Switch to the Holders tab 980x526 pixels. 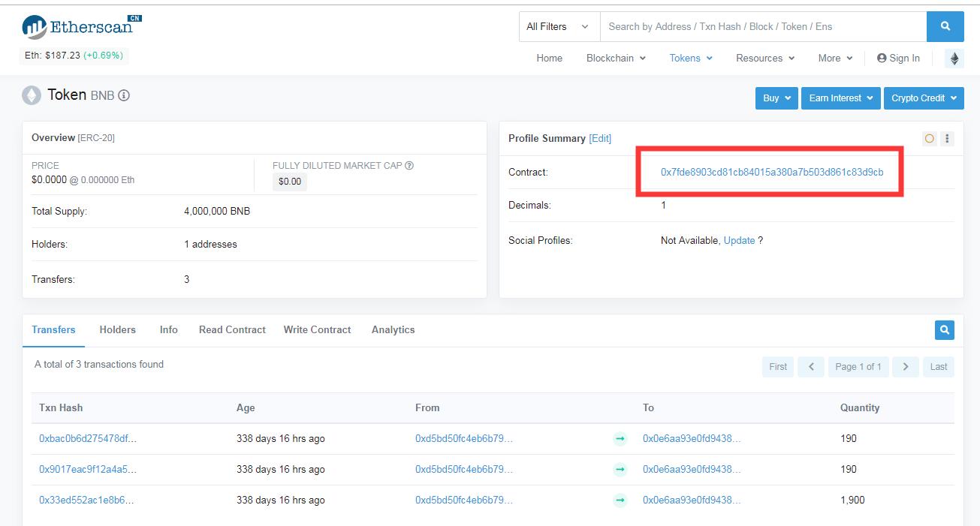[x=117, y=329]
